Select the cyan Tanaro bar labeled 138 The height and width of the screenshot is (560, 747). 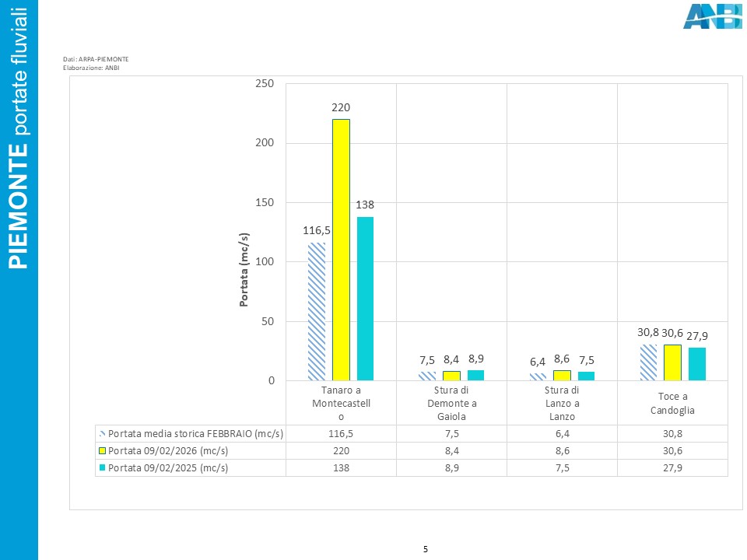tap(366, 299)
